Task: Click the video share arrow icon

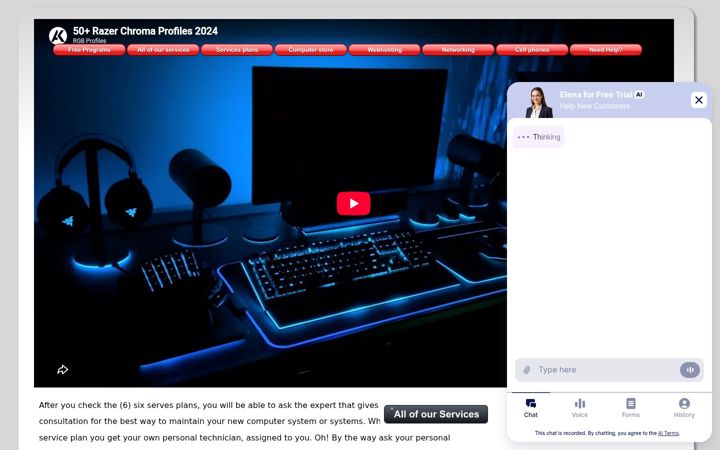Action: point(62,370)
